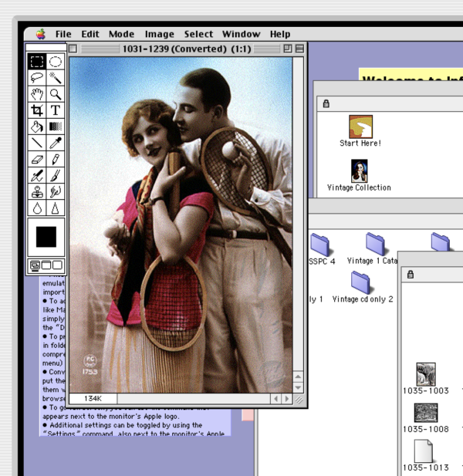Image resolution: width=463 pixels, height=476 pixels.
Task: Select the Lasso tool
Action: pyautogui.click(x=37, y=78)
